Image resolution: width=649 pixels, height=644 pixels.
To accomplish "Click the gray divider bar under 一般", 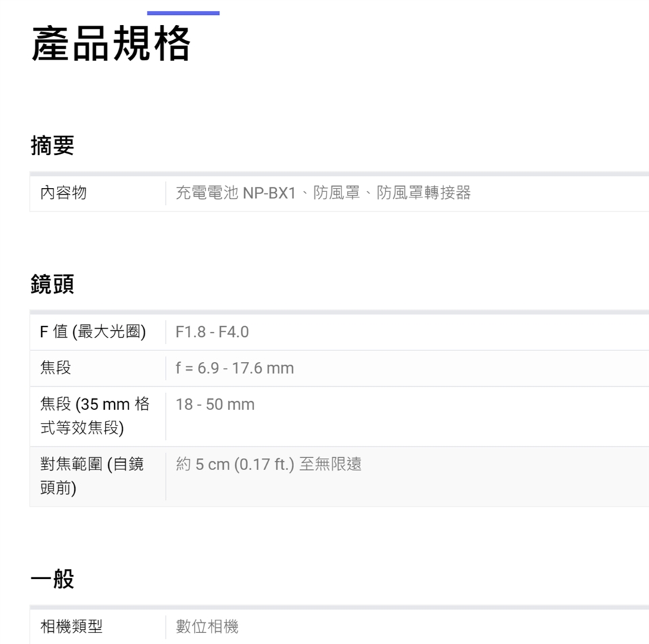I will (338, 607).
